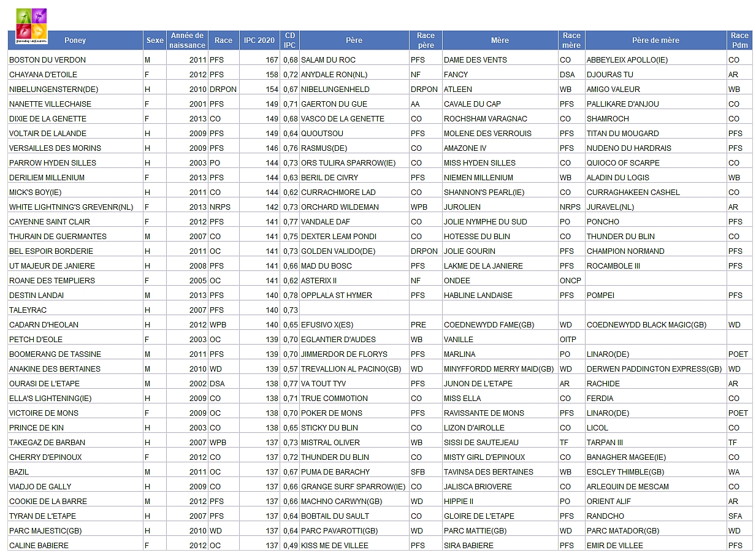
Task: Select pony CADARN D'HEOLAN
Action: 44,325
